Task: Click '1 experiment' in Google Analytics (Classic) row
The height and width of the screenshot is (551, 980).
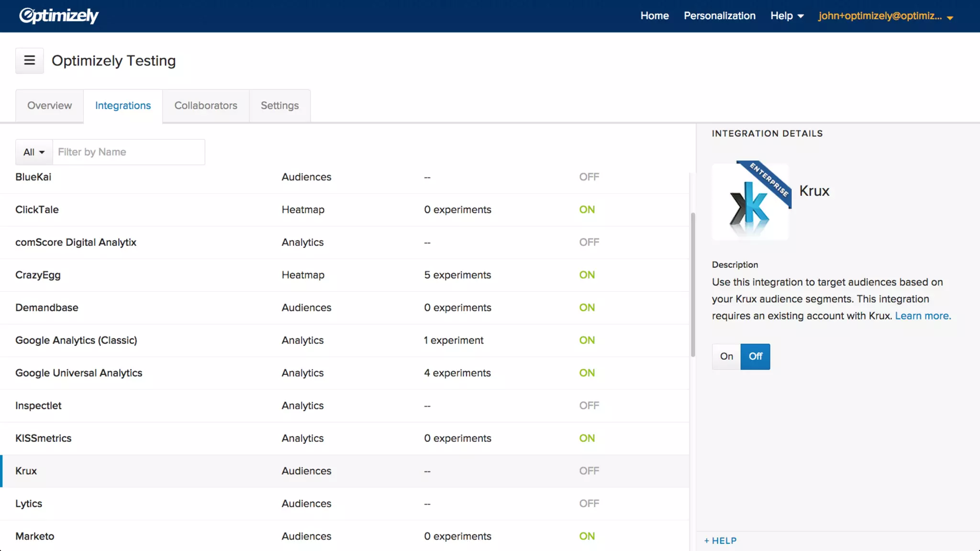Action: pos(454,340)
